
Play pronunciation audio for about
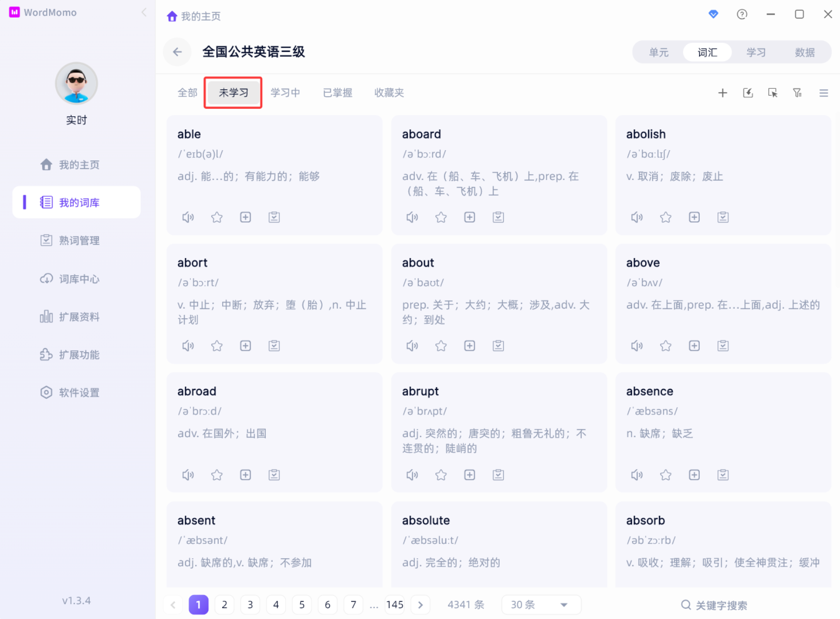click(412, 346)
